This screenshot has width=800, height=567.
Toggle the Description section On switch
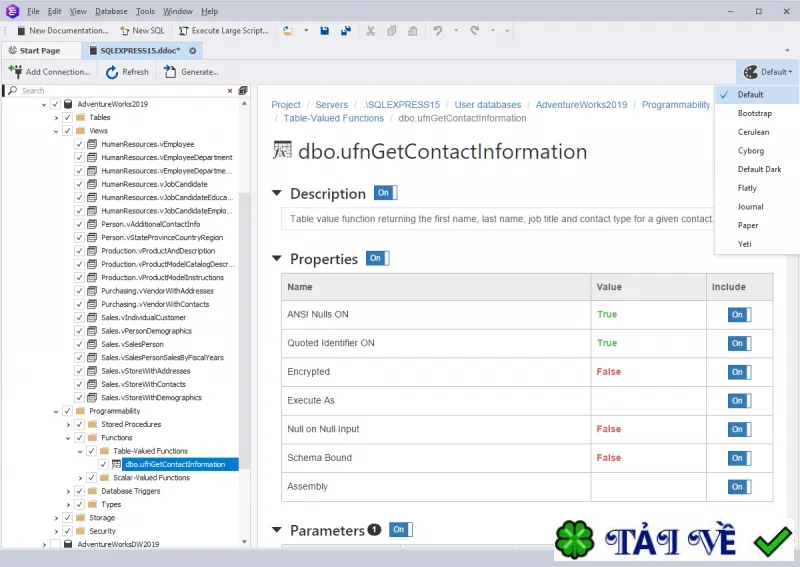click(385, 193)
